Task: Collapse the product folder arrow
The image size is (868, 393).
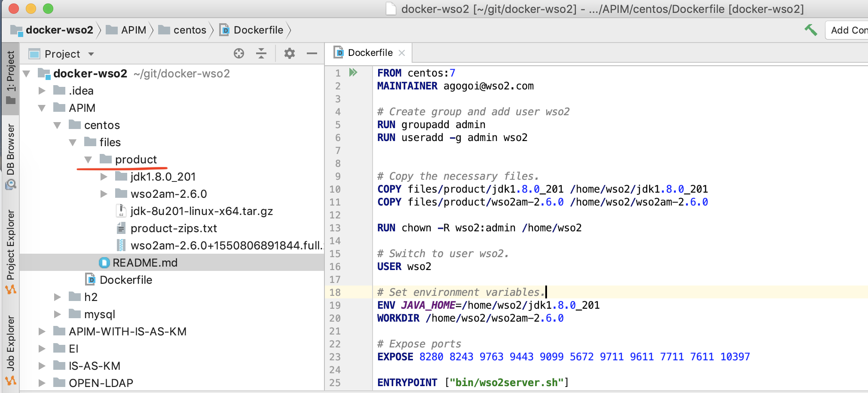Action: [x=88, y=160]
